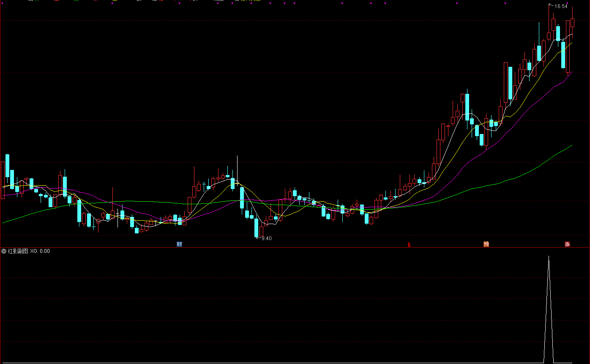Click the 9.40 low price label
This screenshot has height=364, width=590.
click(x=267, y=238)
